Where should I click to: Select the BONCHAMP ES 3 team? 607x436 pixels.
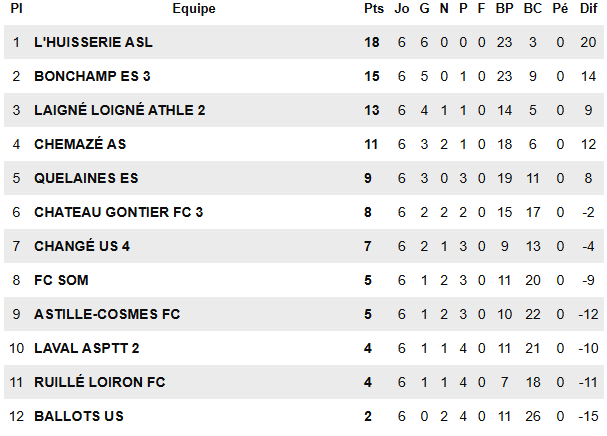click(x=92, y=76)
